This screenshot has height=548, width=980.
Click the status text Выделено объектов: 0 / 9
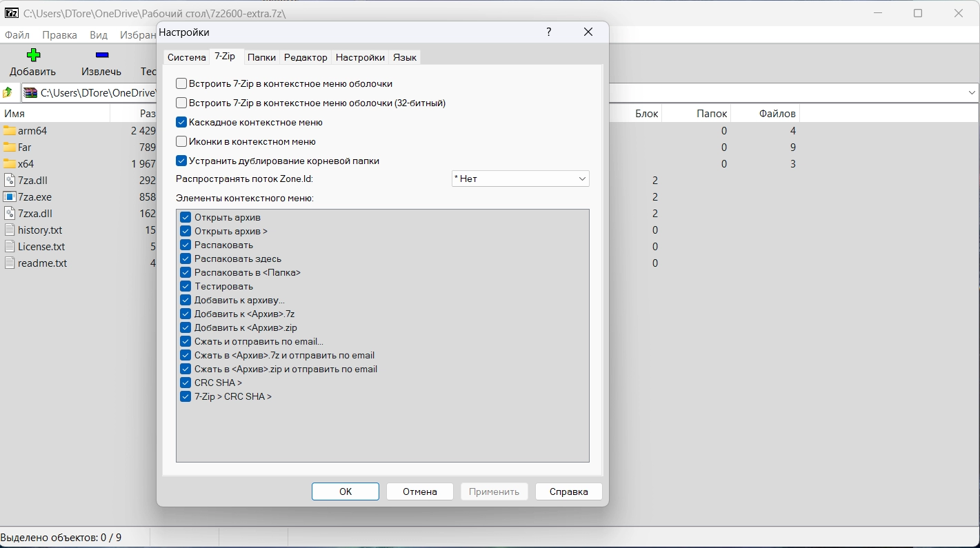tap(61, 537)
